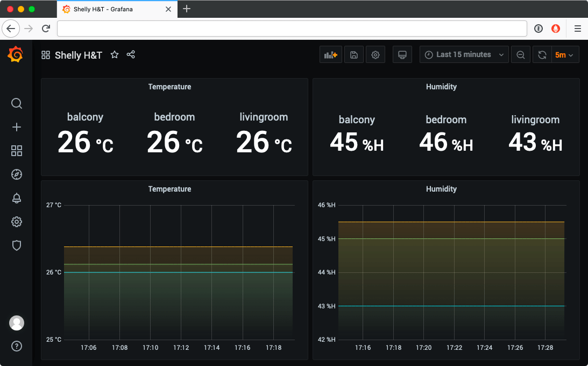The height and width of the screenshot is (366, 588).
Task: Star the Shelly H&T dashboard
Action: pos(114,54)
